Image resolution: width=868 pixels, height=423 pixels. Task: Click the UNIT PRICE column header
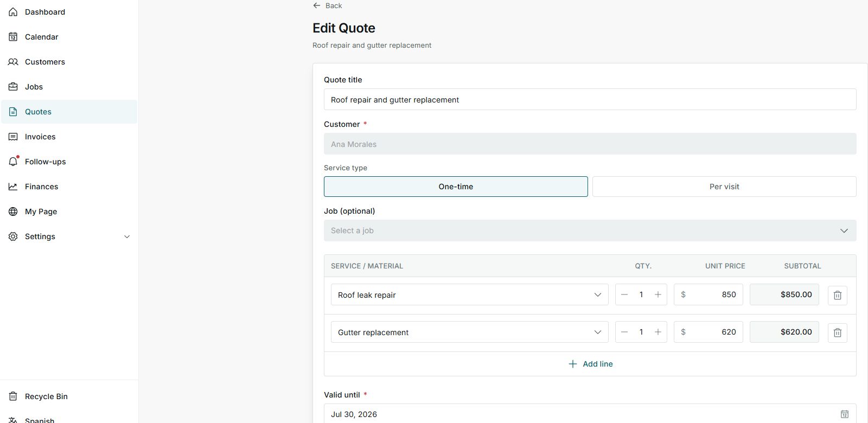[x=725, y=266]
